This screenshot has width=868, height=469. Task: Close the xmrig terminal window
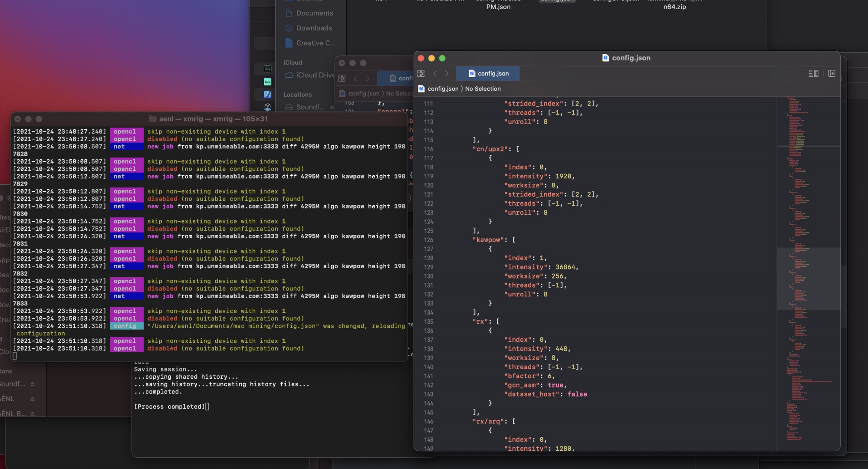tap(17, 119)
